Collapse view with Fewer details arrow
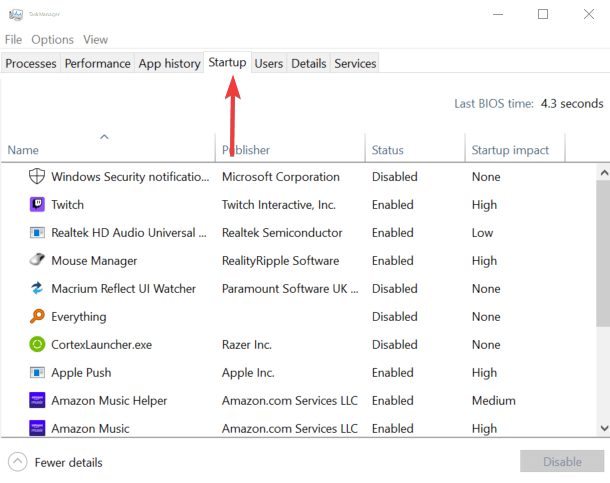Screen dimensions: 610x483 pyautogui.click(x=18, y=462)
